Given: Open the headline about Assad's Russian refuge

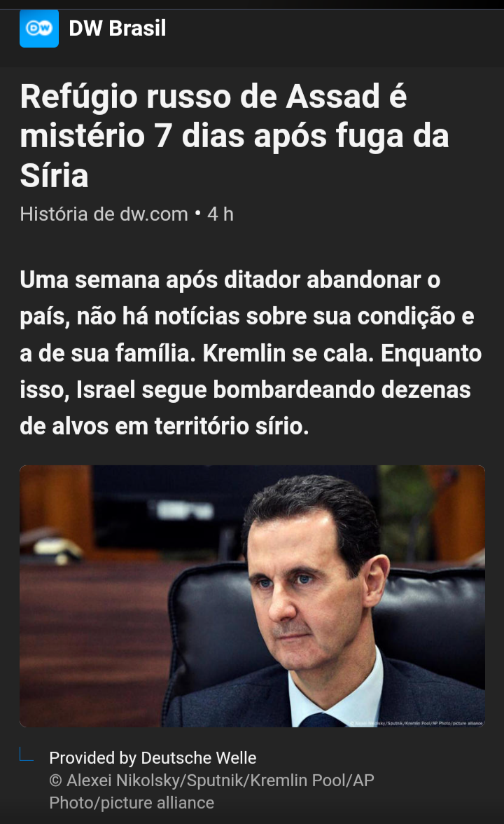Looking at the screenshot, I should pos(234,136).
